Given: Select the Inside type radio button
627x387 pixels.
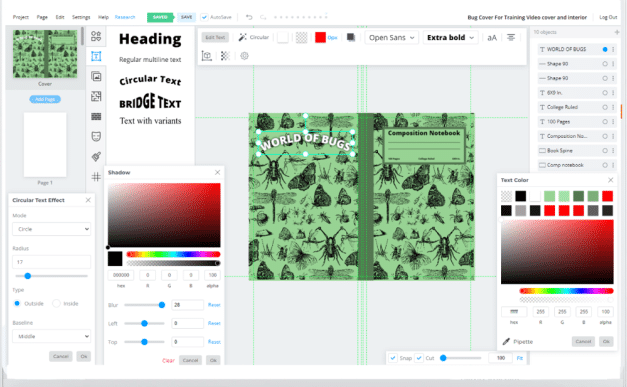Looking at the screenshot, I should (x=56, y=303).
